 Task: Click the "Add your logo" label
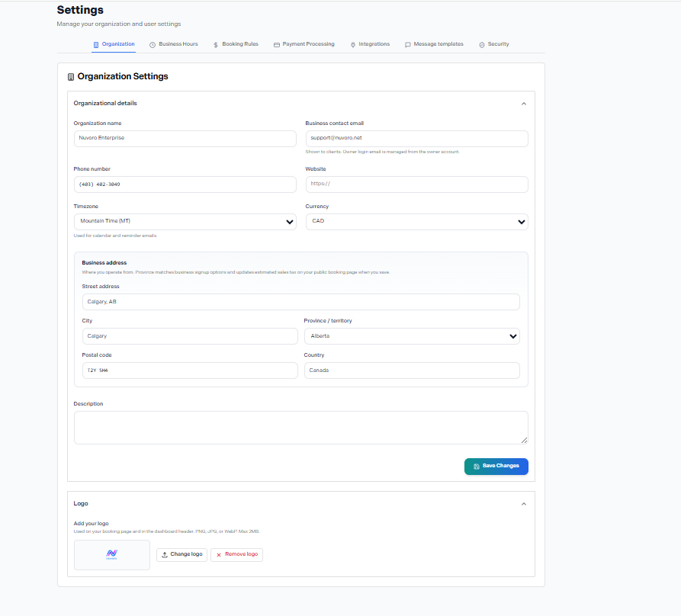tap(92, 524)
